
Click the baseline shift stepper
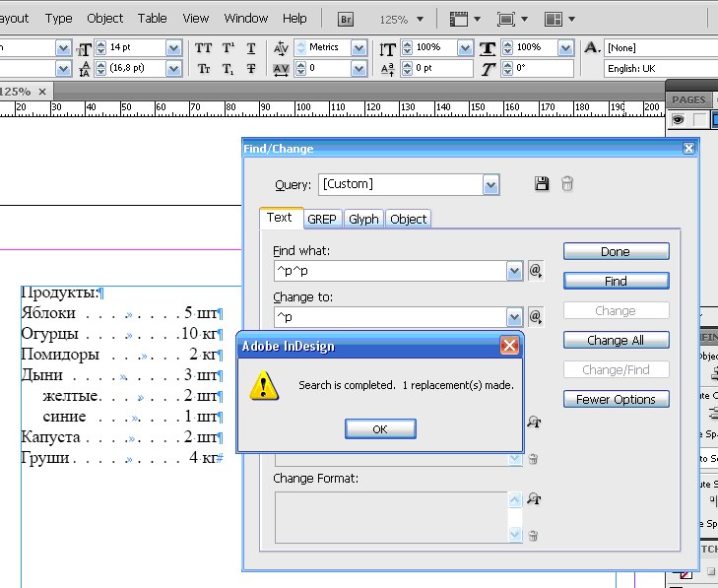click(x=407, y=69)
